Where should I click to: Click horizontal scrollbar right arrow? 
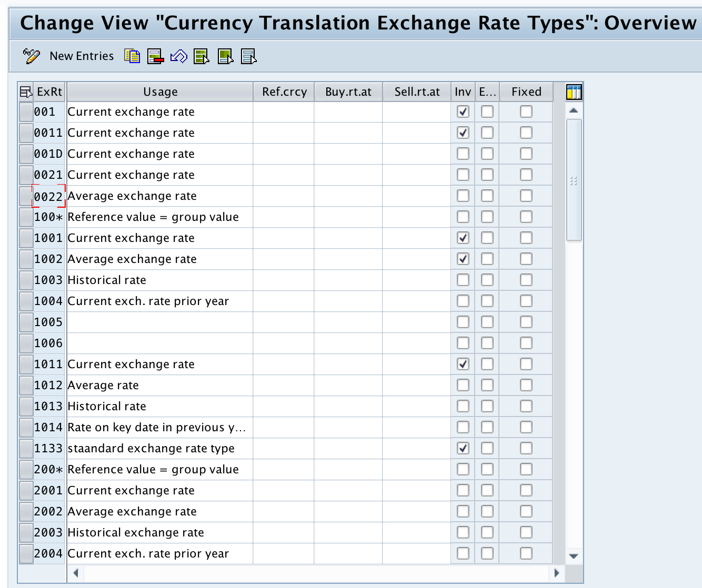[x=557, y=573]
